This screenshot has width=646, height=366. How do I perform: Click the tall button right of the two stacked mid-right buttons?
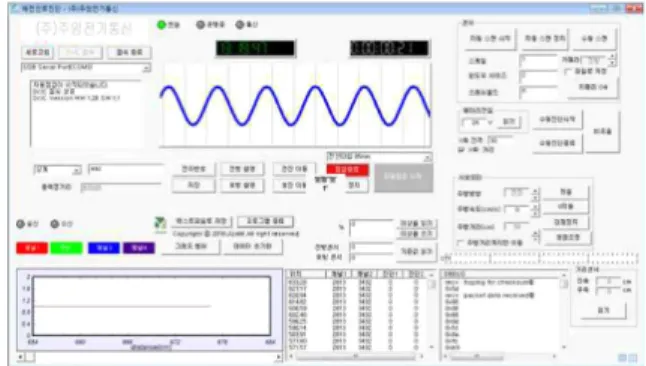pos(602,132)
